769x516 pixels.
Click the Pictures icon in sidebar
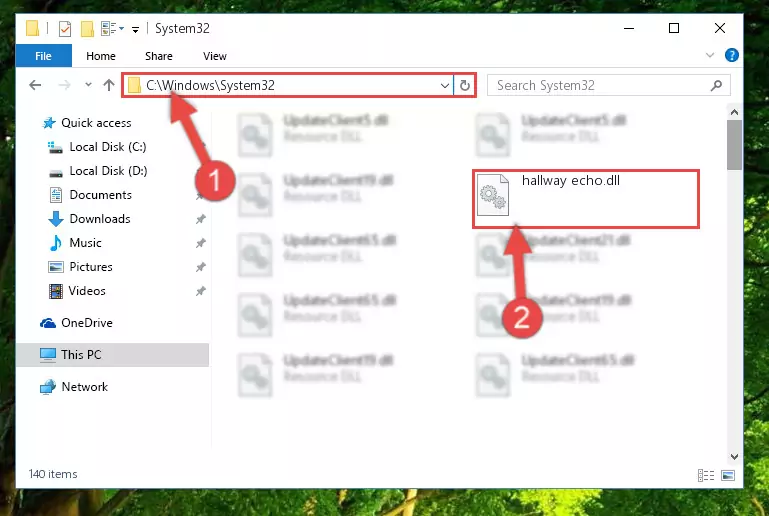pyautogui.click(x=56, y=267)
